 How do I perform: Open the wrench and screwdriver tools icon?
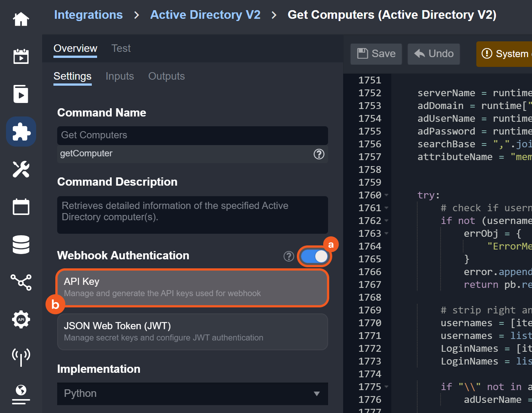pyautogui.click(x=21, y=169)
